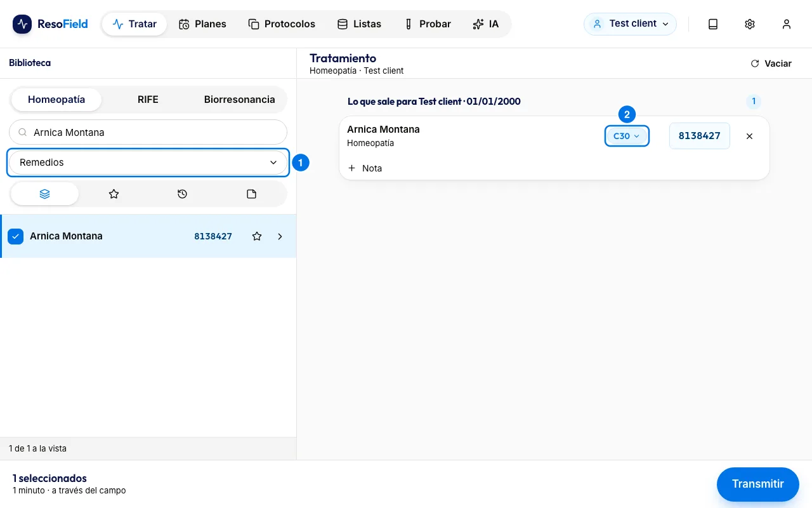The image size is (812, 508).
Task: Show recent items via history clock icon
Action: [x=183, y=194]
